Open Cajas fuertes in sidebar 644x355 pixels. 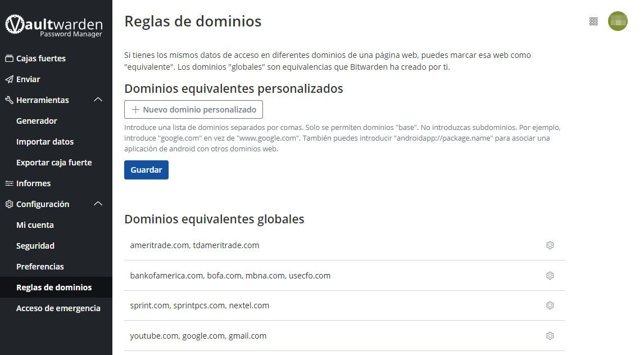click(x=40, y=59)
